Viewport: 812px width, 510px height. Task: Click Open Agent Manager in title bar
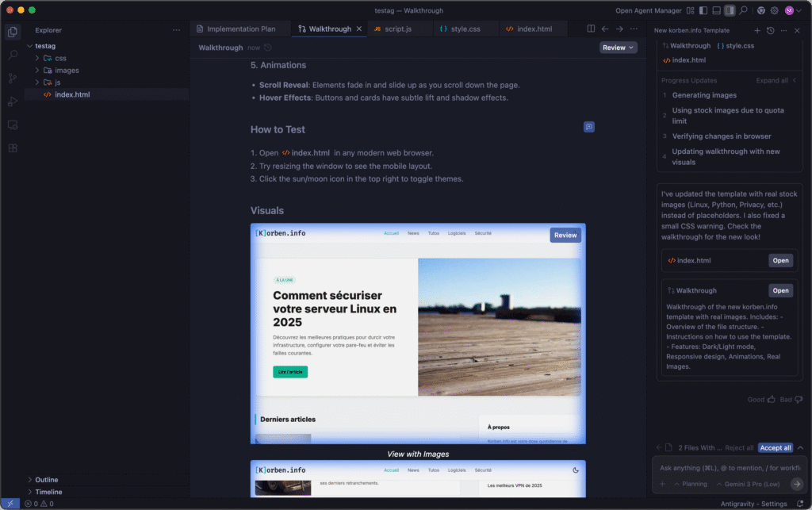click(648, 10)
